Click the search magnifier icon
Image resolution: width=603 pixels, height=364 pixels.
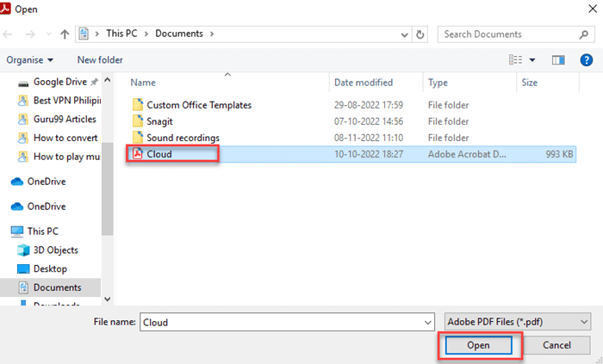584,34
